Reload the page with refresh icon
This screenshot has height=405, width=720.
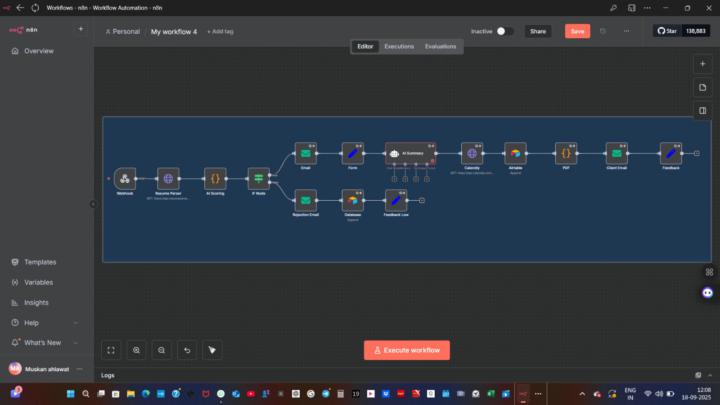(35, 8)
